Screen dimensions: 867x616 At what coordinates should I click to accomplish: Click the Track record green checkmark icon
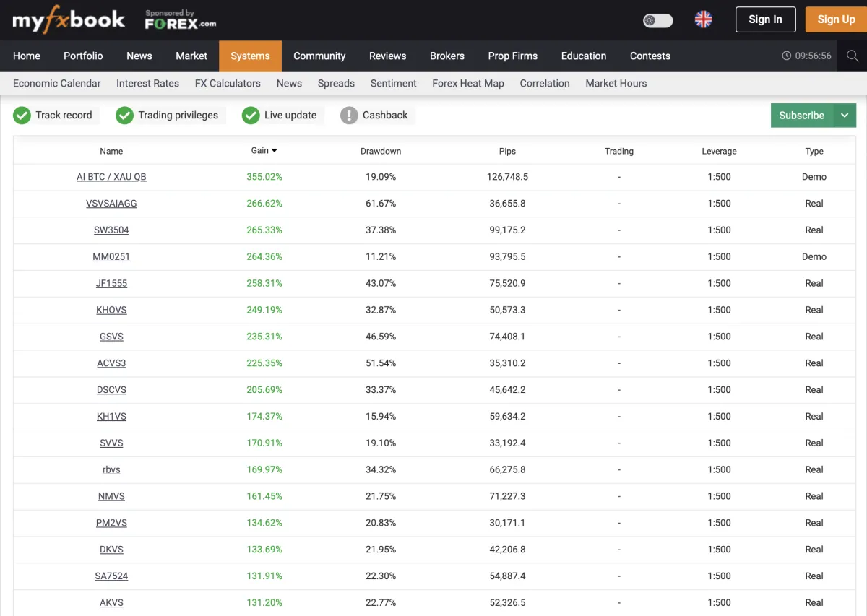tap(22, 115)
